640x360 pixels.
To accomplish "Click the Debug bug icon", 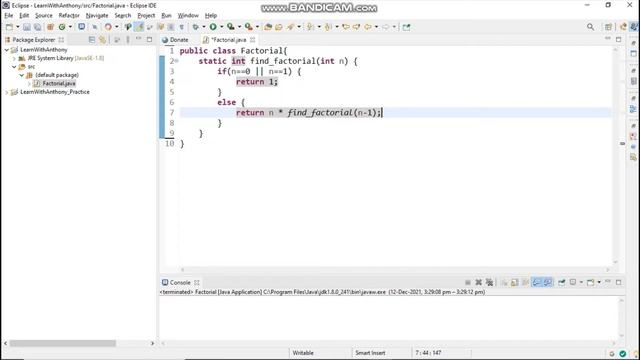I will tap(196, 27).
